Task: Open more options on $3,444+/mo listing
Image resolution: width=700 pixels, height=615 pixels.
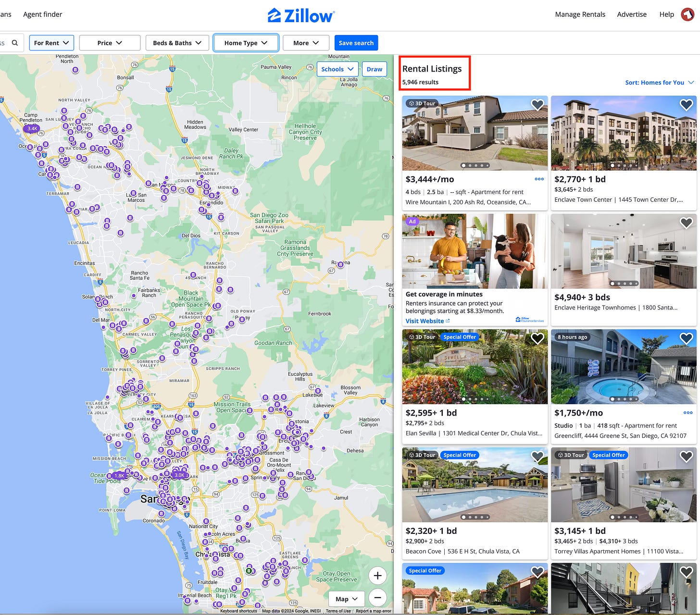Action: click(539, 179)
